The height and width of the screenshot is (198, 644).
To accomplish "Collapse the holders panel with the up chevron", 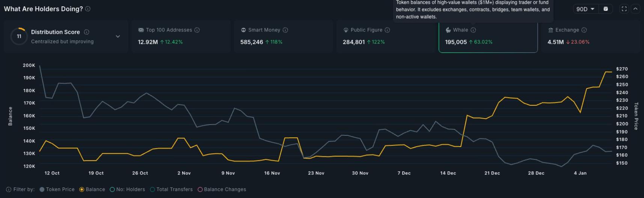I will [635, 9].
